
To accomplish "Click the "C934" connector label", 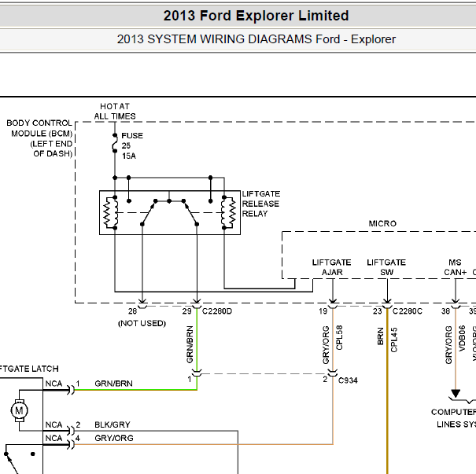I will [x=348, y=380].
